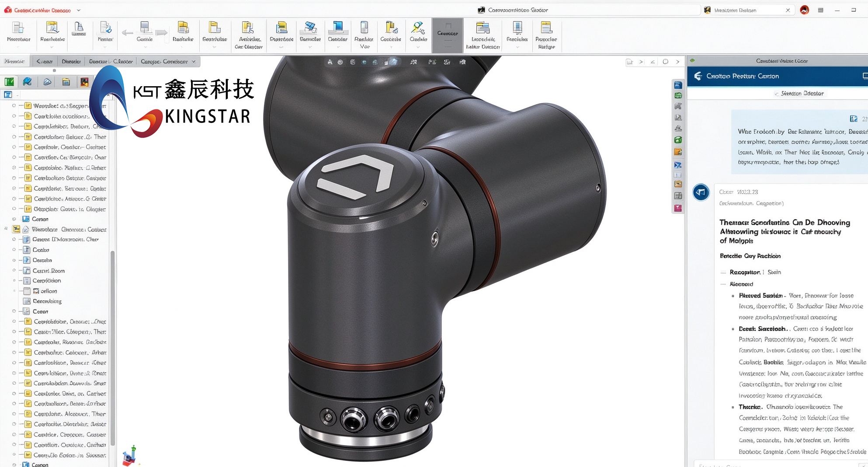Image resolution: width=868 pixels, height=467 pixels.
Task: Click the blue arrow icon in the vertical strip
Action: click(x=678, y=165)
